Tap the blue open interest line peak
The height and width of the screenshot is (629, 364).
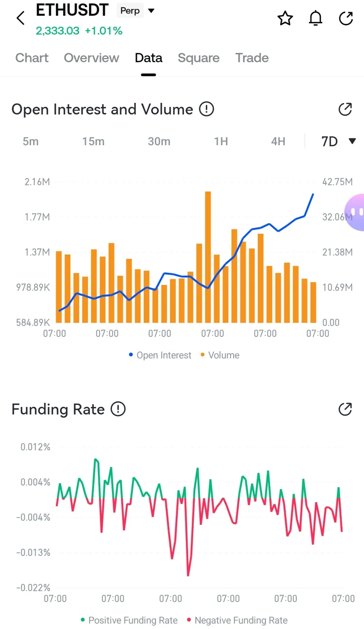coord(313,194)
